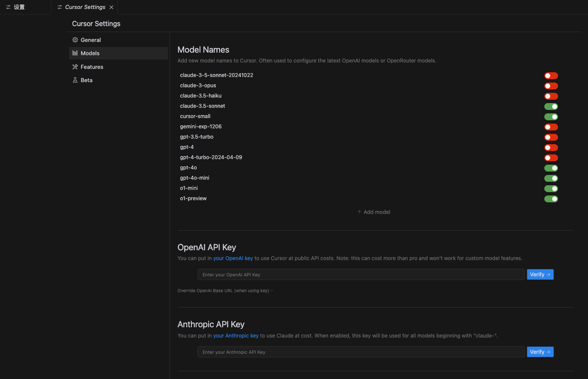Click the OpenAI API Key heading
Screen dimensions: 588x379
(x=207, y=248)
